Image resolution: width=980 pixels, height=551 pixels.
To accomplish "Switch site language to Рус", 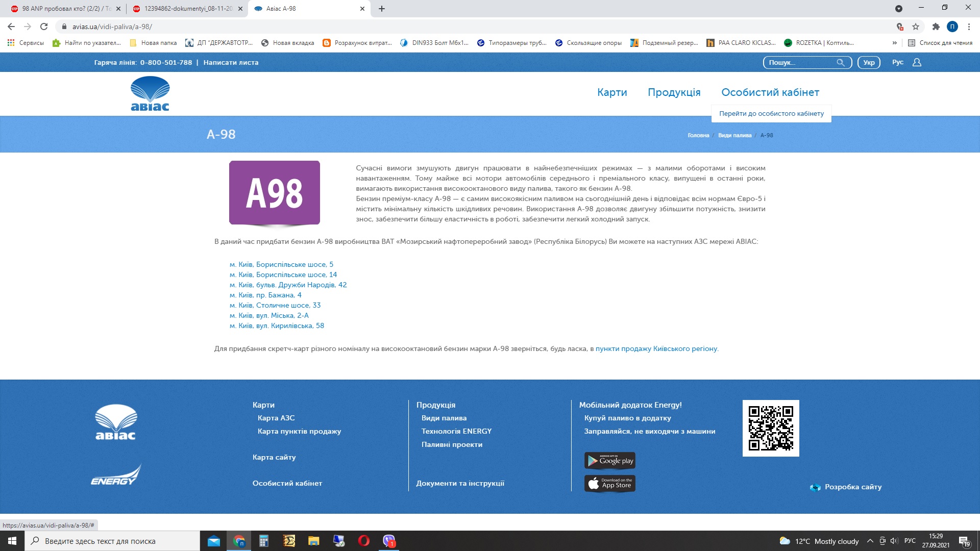I will point(897,62).
